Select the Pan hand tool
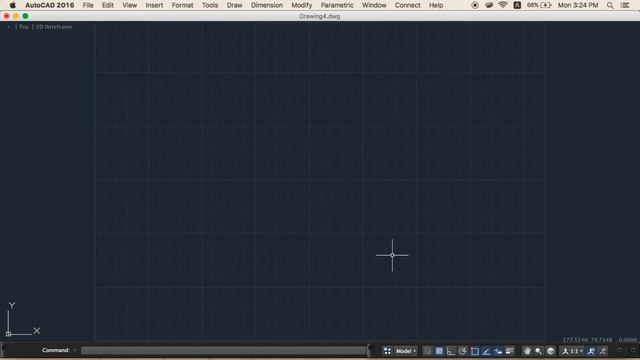The height and width of the screenshot is (360, 640). 527,351
